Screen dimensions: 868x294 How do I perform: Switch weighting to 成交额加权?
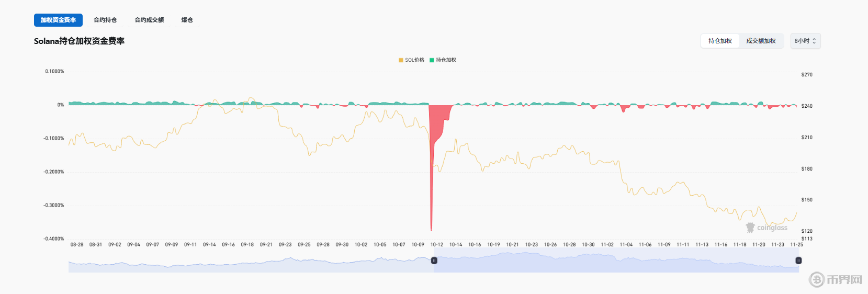pos(761,41)
